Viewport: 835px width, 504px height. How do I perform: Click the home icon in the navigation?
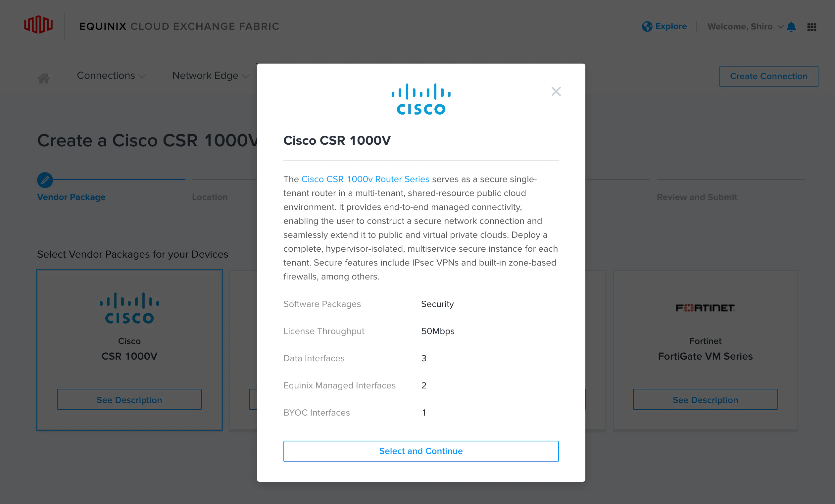point(44,78)
